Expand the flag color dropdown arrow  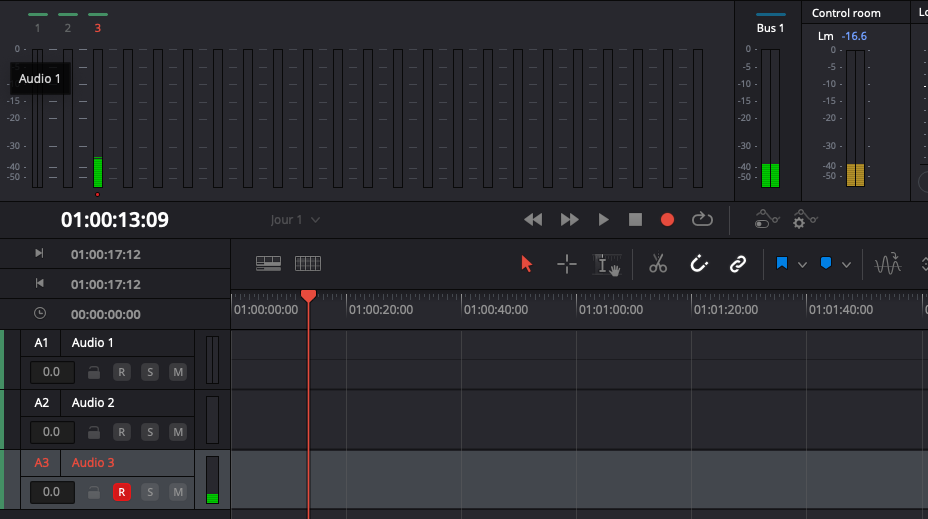point(802,265)
